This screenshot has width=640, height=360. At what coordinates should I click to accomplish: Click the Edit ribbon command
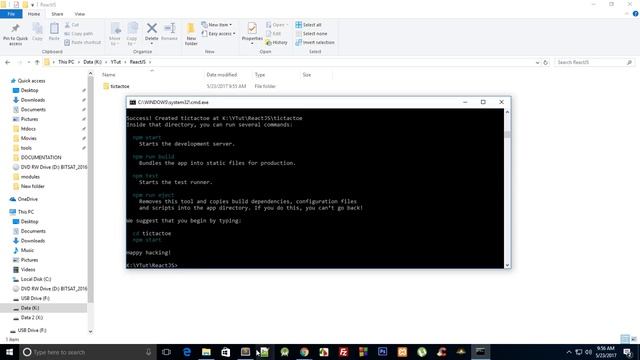tap(273, 33)
